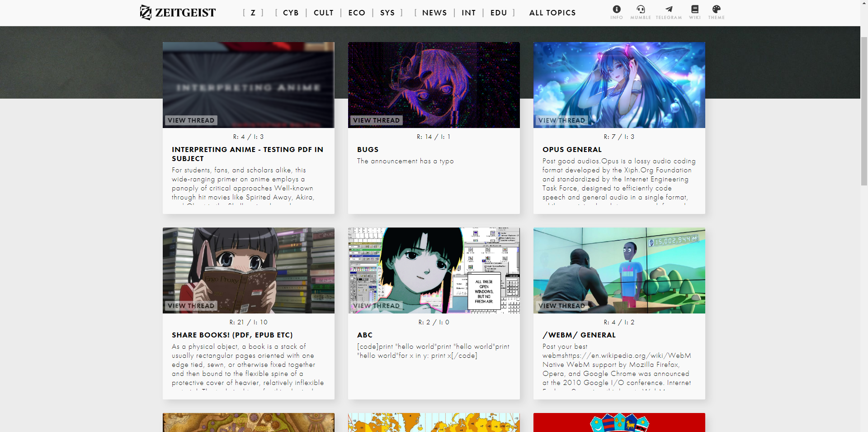The image size is (868, 432).
Task: Click the 'R: 14 / I: 1' stats
Action: pyautogui.click(x=434, y=137)
